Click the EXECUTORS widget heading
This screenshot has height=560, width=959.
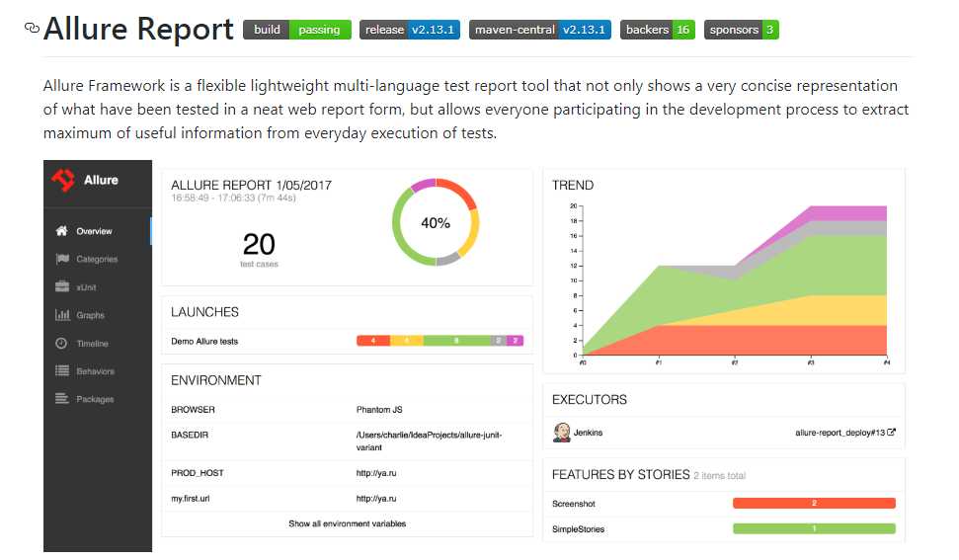point(590,400)
